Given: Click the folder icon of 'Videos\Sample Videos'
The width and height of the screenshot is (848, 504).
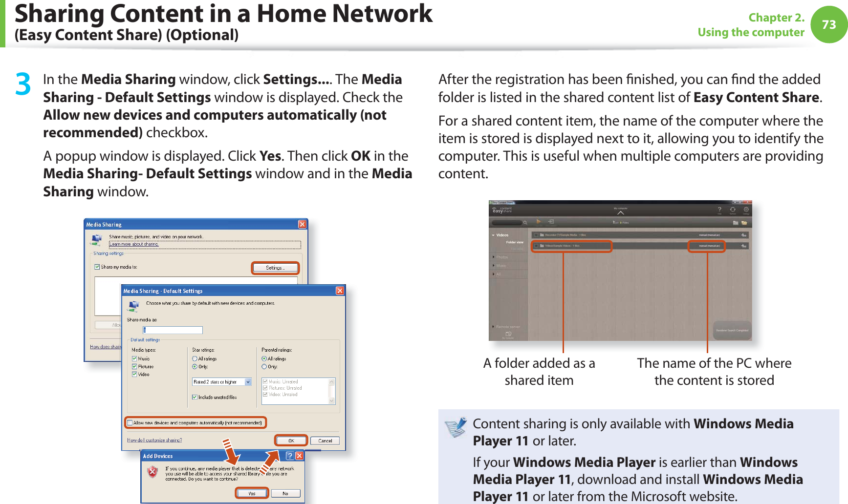Looking at the screenshot, I should pos(542,246).
